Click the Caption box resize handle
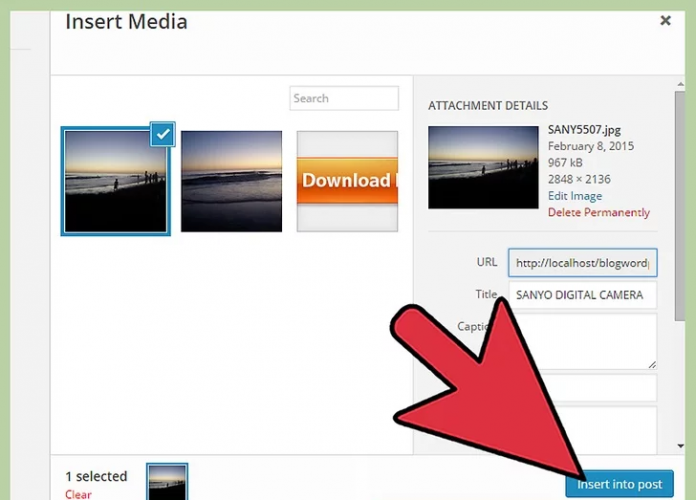The image size is (696, 500). click(x=652, y=363)
